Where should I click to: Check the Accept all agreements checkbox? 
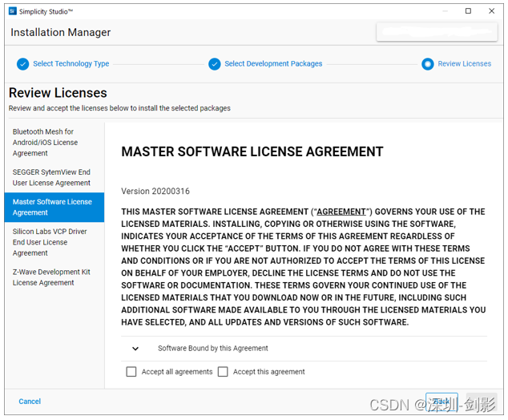pyautogui.click(x=131, y=371)
